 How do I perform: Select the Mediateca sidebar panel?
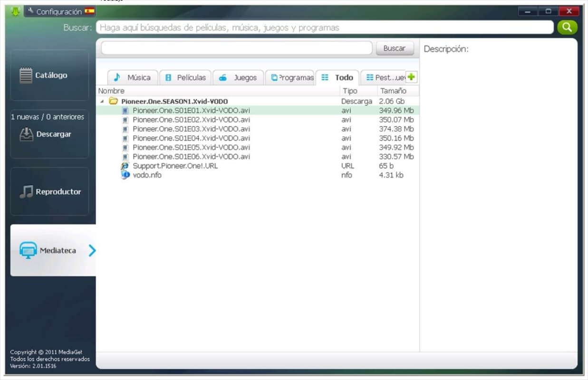53,250
